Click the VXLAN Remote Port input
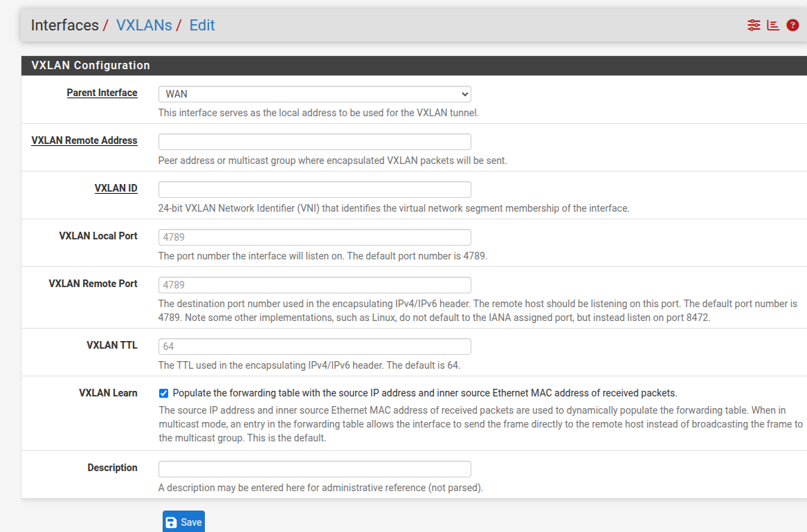 pyautogui.click(x=314, y=285)
